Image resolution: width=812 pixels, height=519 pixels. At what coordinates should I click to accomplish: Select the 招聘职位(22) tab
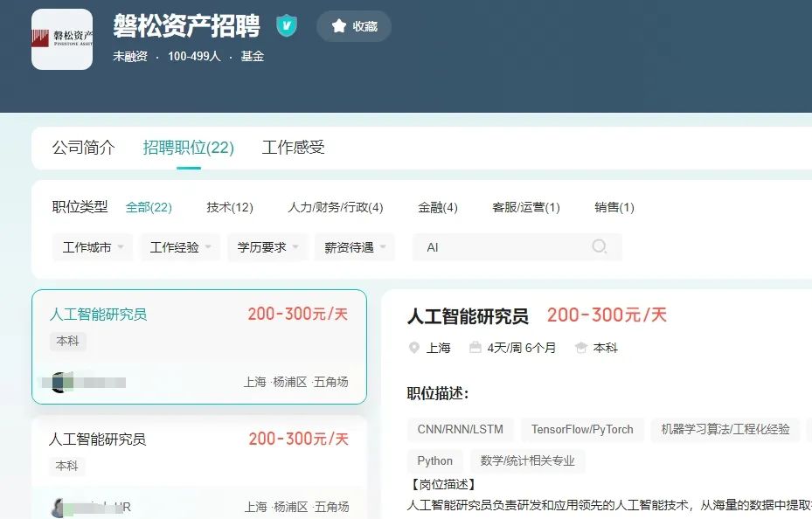pos(189,148)
